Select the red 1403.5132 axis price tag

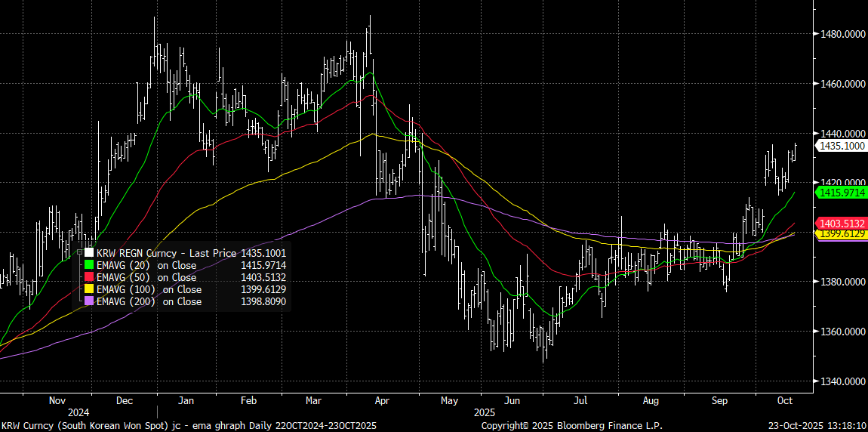[840, 224]
